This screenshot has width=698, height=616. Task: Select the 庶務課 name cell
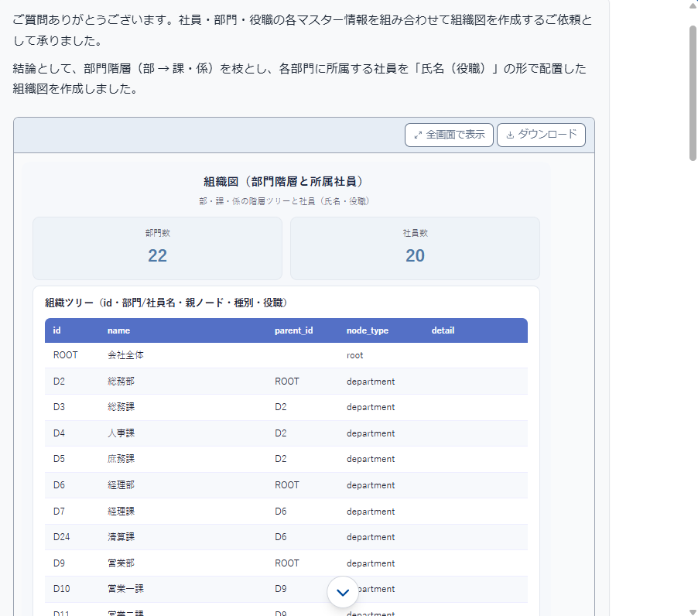pos(121,459)
